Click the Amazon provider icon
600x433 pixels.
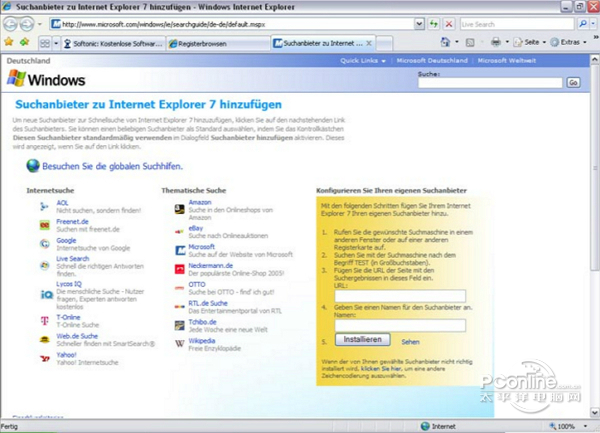click(x=179, y=209)
